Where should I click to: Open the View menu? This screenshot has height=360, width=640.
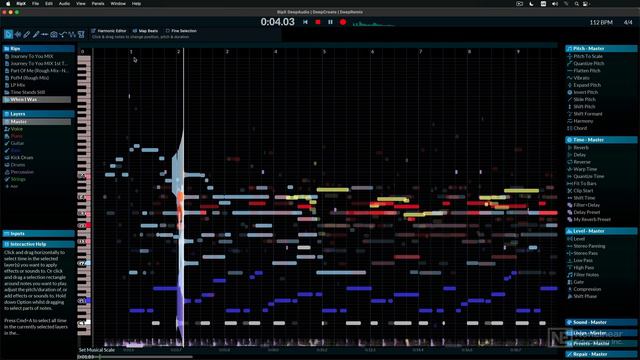[x=81, y=4]
